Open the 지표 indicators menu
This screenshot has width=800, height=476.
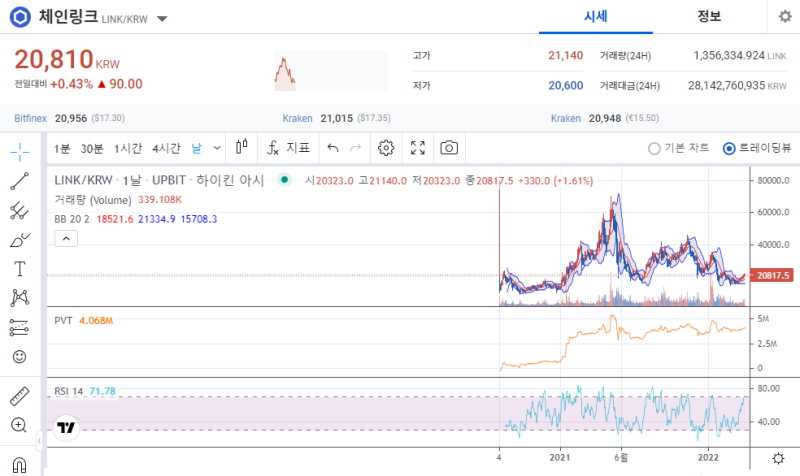coord(288,148)
